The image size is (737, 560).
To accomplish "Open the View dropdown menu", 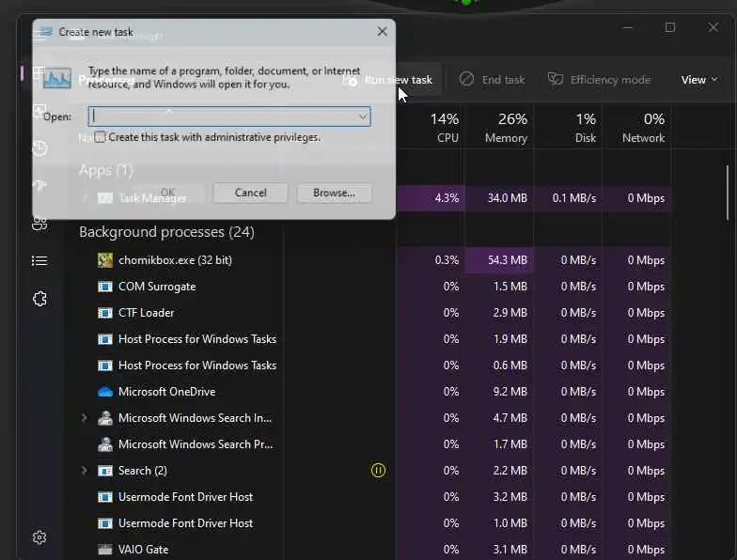I will point(699,80).
